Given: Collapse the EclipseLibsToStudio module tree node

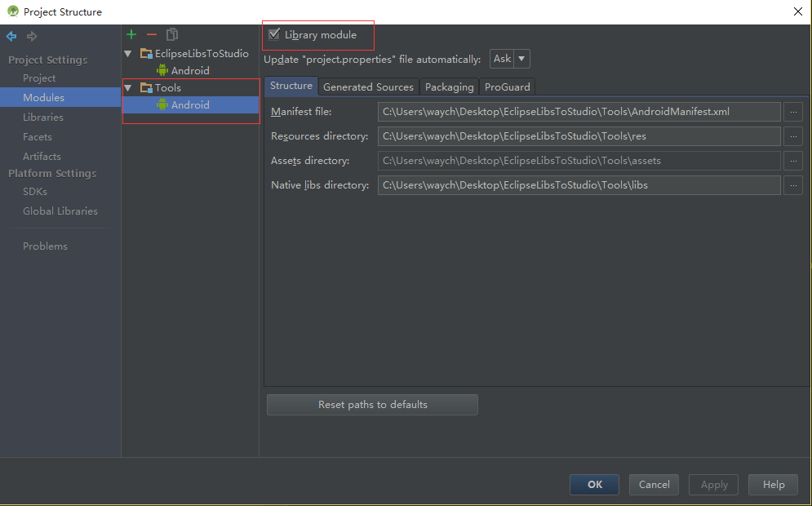Looking at the screenshot, I should (128, 54).
